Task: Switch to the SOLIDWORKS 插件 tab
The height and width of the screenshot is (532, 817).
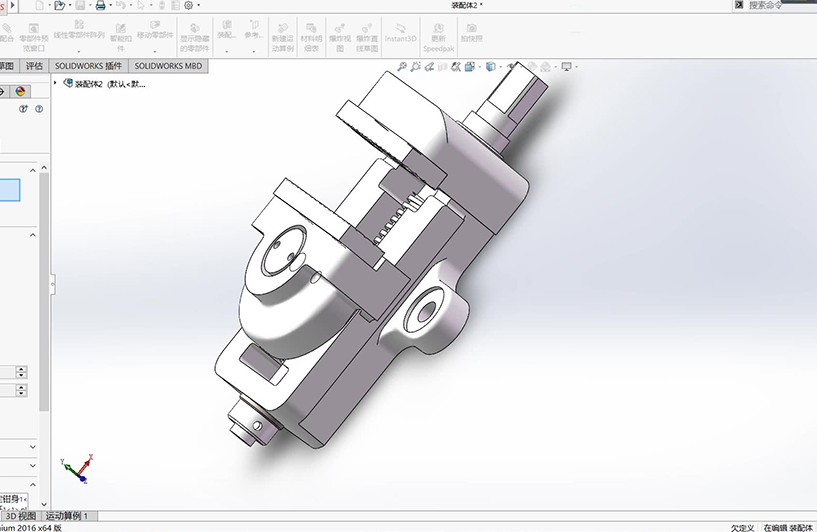Action: point(88,66)
